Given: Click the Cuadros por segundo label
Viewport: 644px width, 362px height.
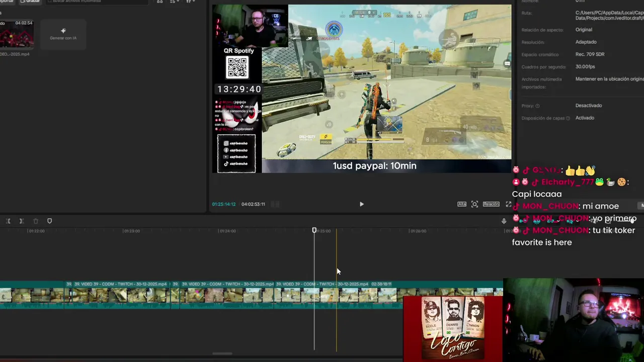Looking at the screenshot, I should point(544,66).
